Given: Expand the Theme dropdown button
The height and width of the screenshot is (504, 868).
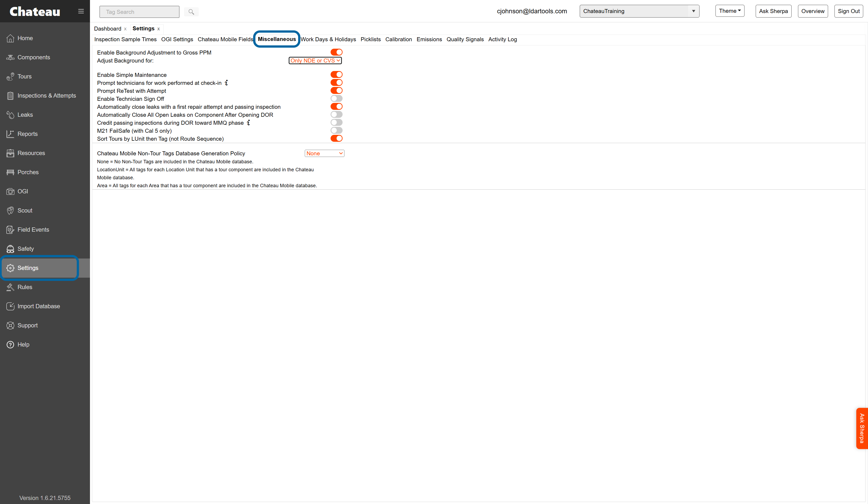Looking at the screenshot, I should [x=730, y=11].
